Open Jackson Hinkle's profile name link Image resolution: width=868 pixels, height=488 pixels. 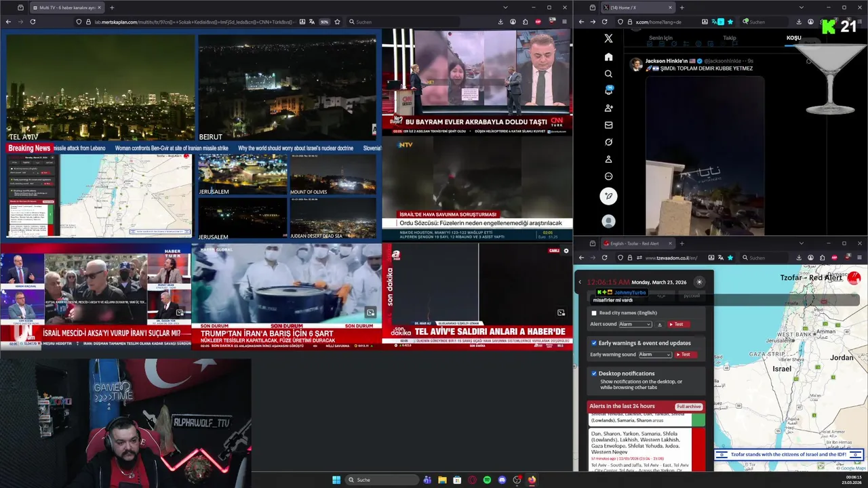click(666, 61)
